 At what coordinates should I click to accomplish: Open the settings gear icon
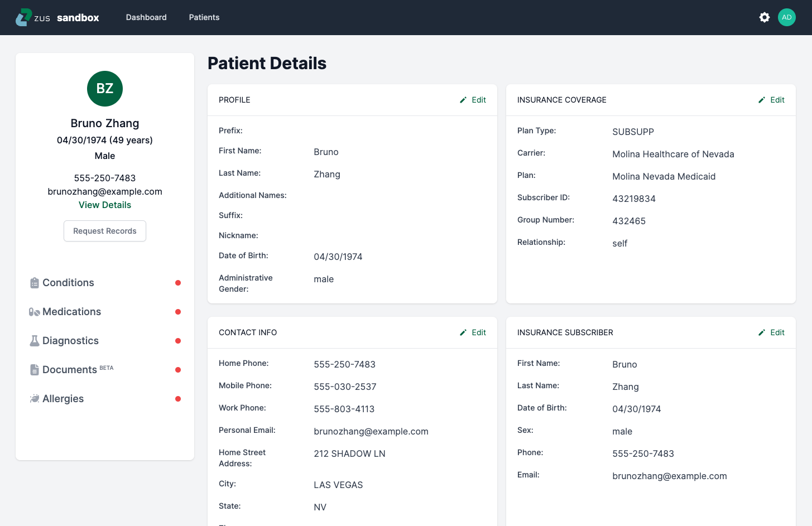[765, 17]
